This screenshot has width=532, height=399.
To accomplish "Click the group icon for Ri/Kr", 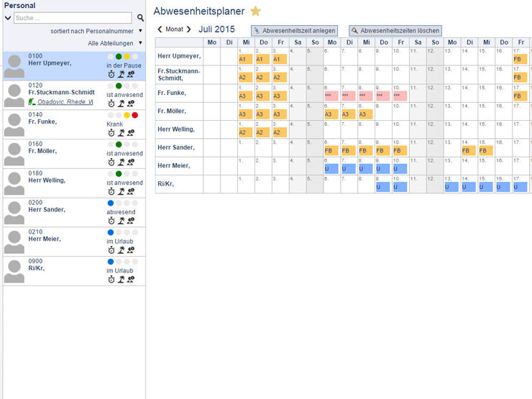I will [132, 280].
